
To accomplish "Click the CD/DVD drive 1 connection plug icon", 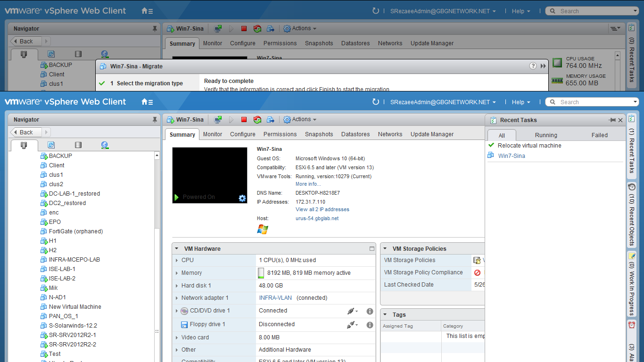I will (x=352, y=311).
